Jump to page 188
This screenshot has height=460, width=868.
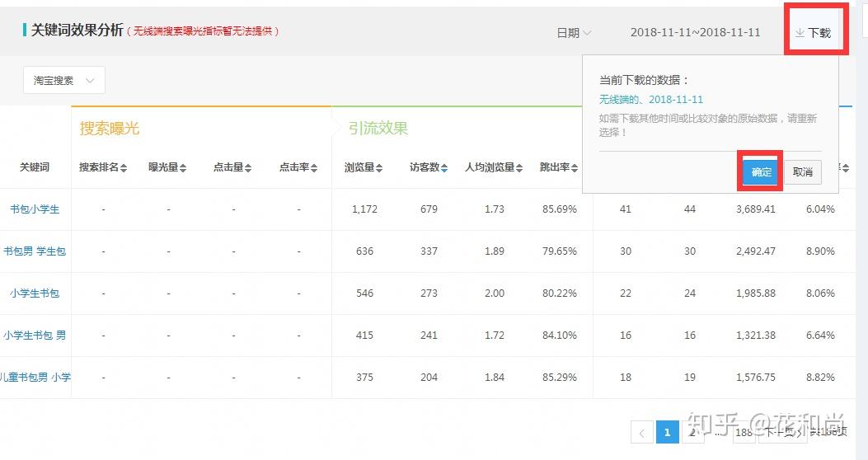(744, 432)
